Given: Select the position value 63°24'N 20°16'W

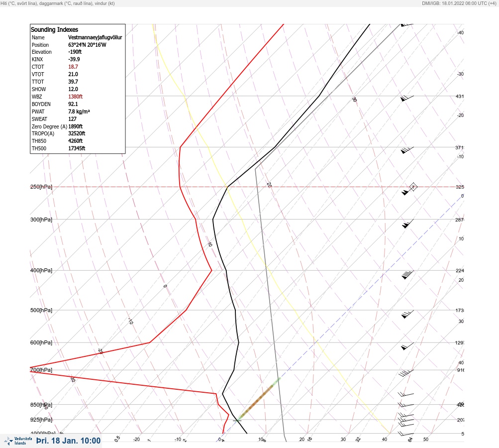Looking at the screenshot, I should [x=87, y=45].
